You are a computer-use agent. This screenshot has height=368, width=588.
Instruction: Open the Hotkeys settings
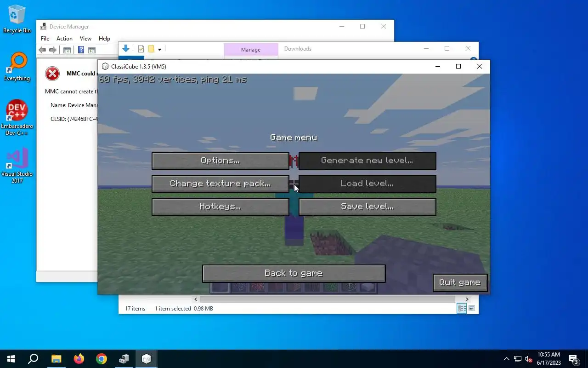pos(220,207)
